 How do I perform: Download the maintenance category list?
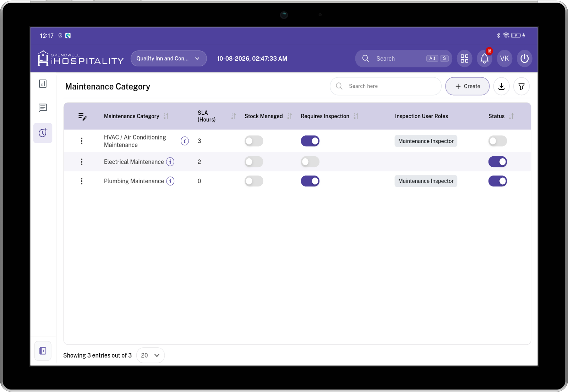coord(501,86)
